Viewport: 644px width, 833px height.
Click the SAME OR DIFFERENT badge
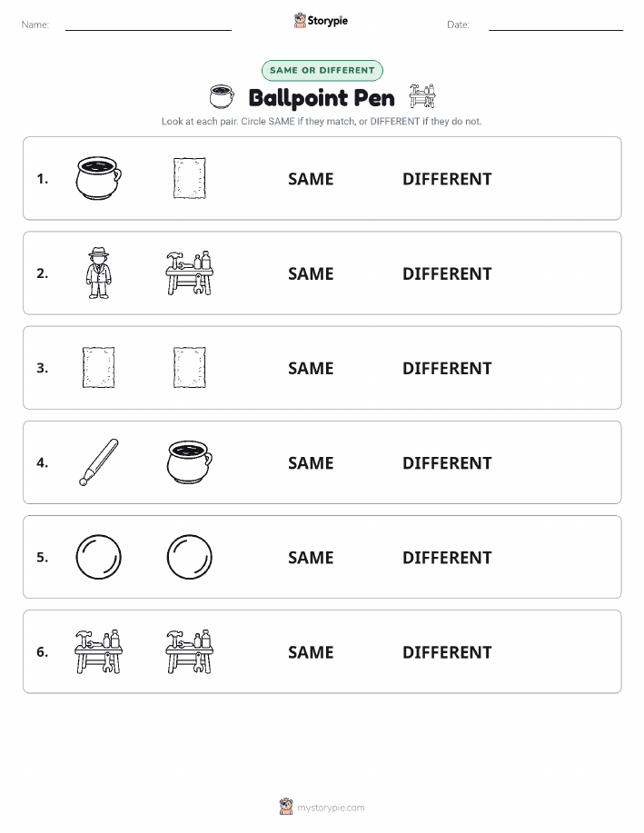[322, 70]
